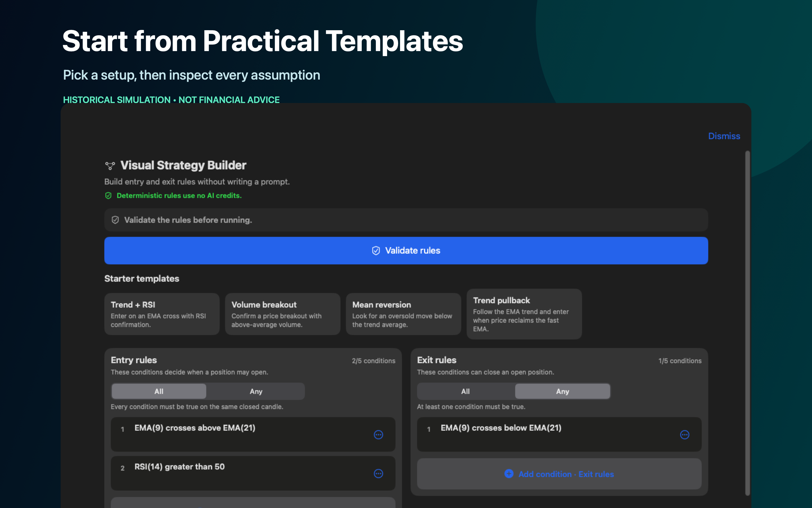This screenshot has height=508, width=812.
Task: Set Entry rules matching to All
Action: [159, 391]
